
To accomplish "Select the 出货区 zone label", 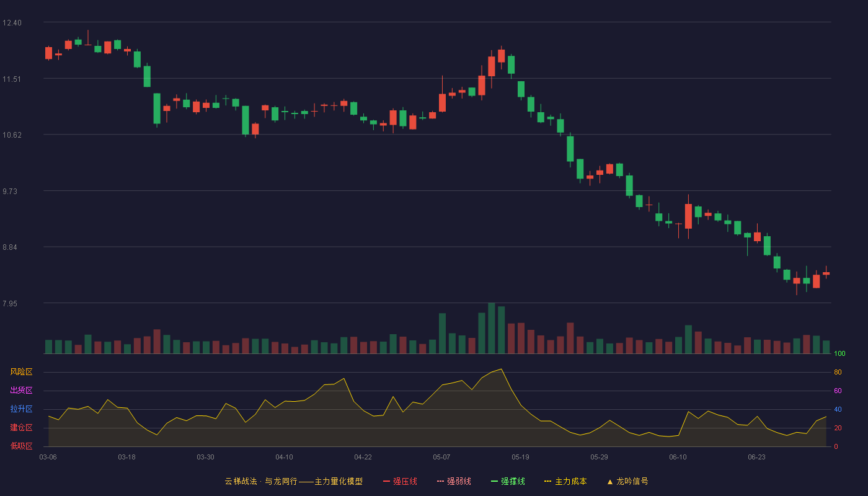I will point(21,391).
